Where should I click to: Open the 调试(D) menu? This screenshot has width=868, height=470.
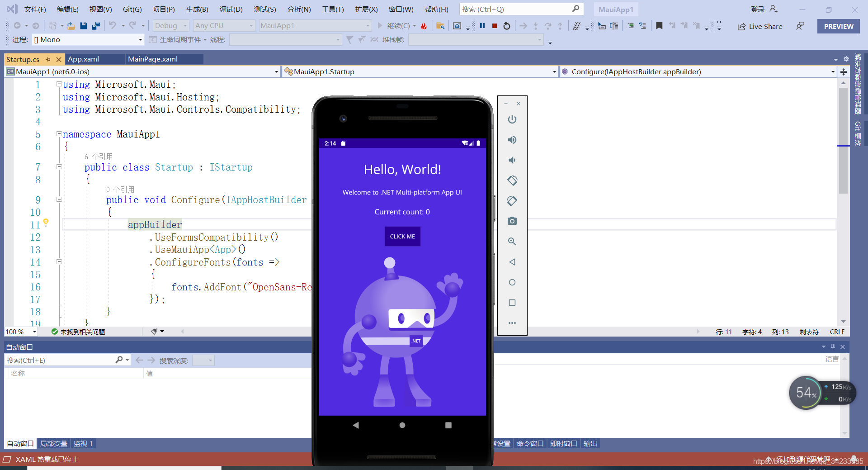point(231,9)
